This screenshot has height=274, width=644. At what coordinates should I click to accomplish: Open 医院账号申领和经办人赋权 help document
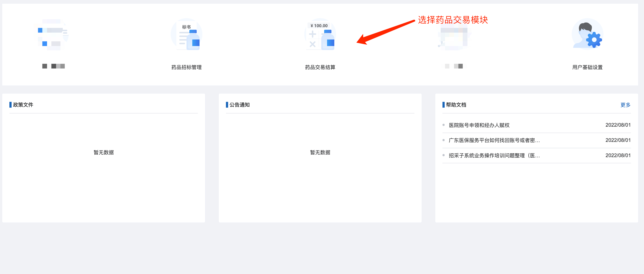pos(479,125)
